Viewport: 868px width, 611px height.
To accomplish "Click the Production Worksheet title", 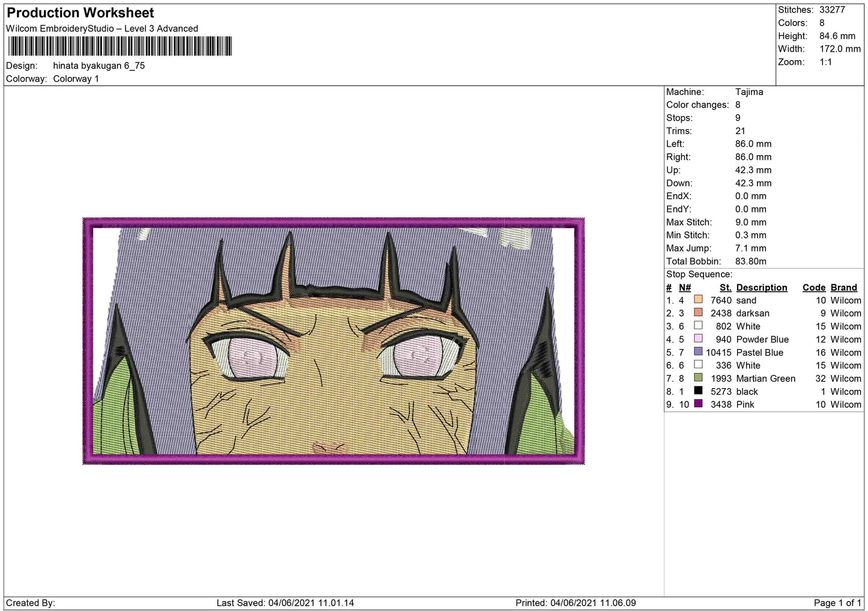I will 80,13.
